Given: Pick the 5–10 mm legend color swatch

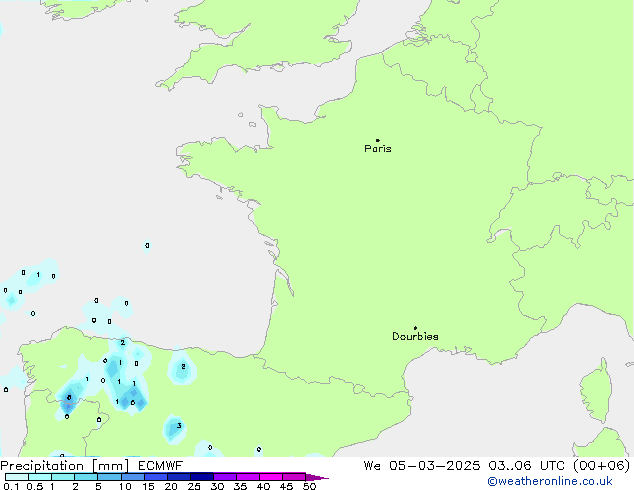Looking at the screenshot, I should (109, 477).
